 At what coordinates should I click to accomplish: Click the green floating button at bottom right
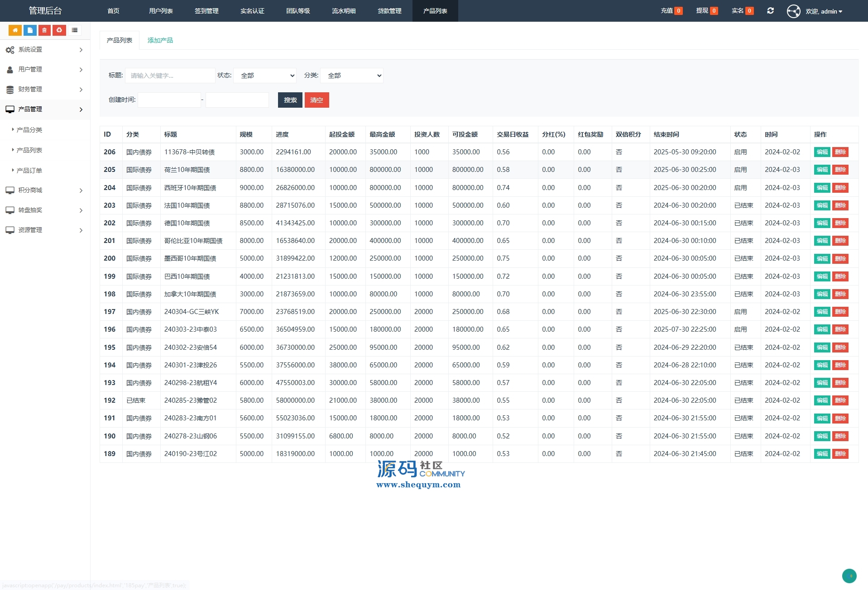849,576
